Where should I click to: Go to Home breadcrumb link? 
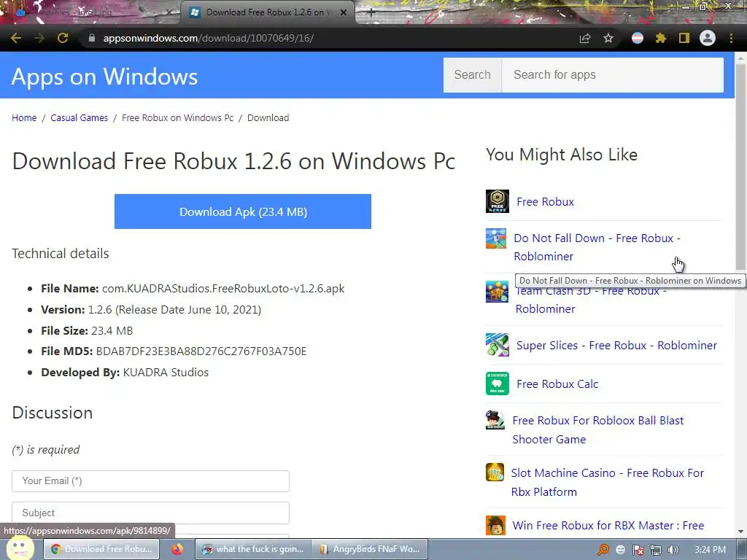[x=24, y=117]
